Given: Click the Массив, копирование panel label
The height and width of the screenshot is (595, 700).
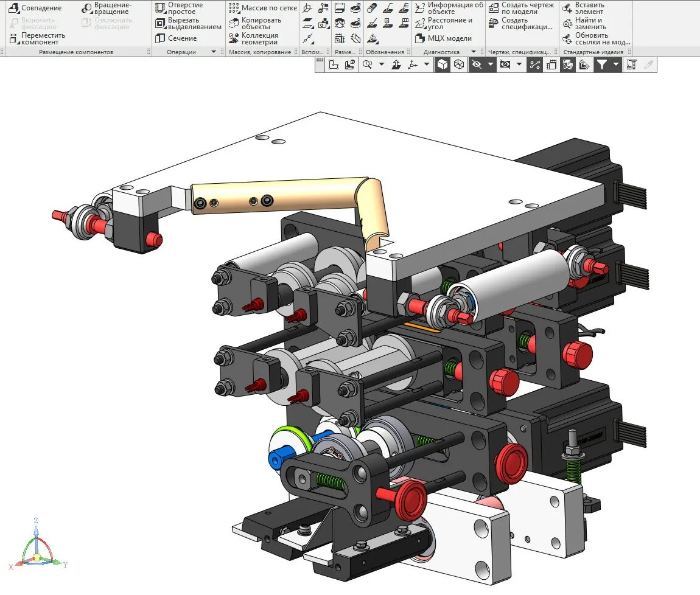Looking at the screenshot, I should [x=260, y=52].
